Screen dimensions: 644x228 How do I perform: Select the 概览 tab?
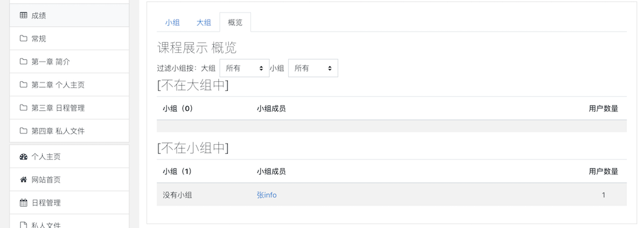click(x=235, y=23)
